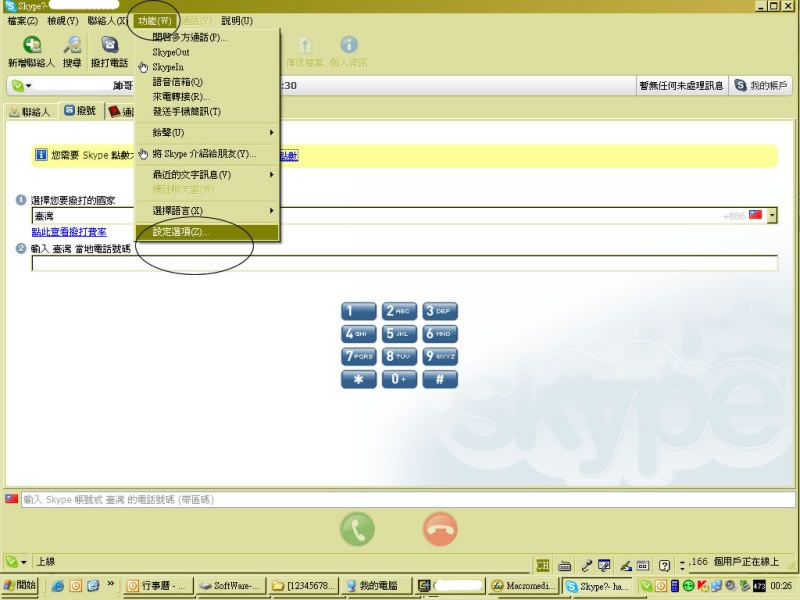Click keypad key 2 ABC
This screenshot has height=600, width=800.
point(399,311)
